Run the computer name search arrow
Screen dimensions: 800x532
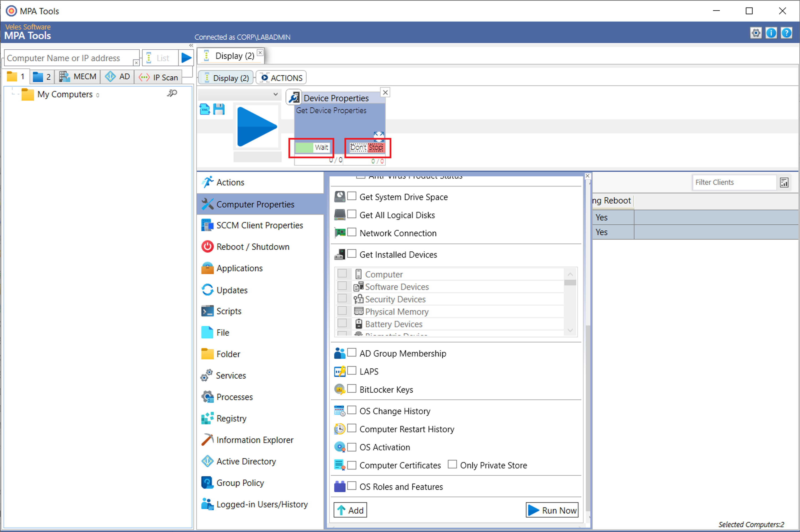click(x=186, y=58)
